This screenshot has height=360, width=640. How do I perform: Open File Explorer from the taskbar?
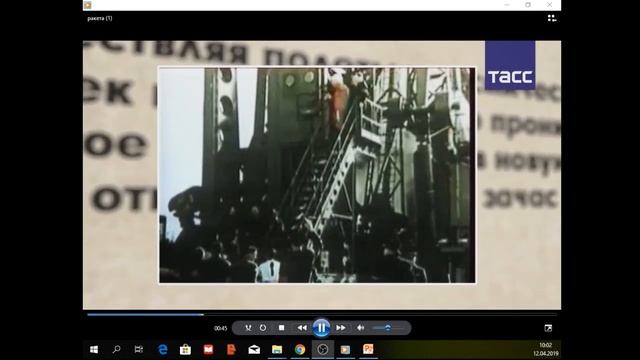[277, 349]
